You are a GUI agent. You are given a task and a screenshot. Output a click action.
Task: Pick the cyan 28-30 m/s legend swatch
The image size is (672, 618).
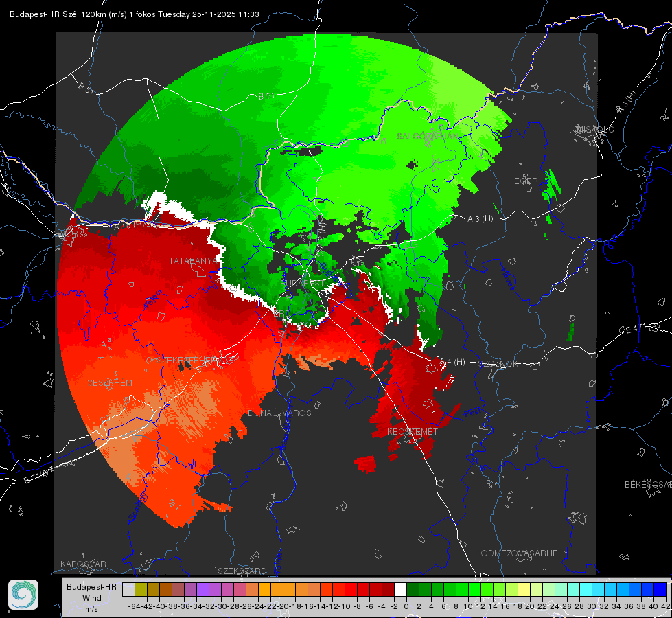(x=586, y=589)
